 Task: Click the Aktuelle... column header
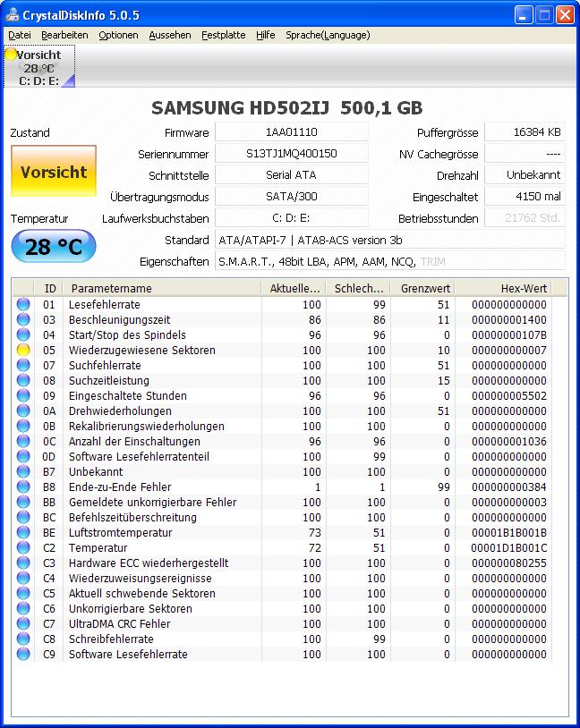(294, 288)
